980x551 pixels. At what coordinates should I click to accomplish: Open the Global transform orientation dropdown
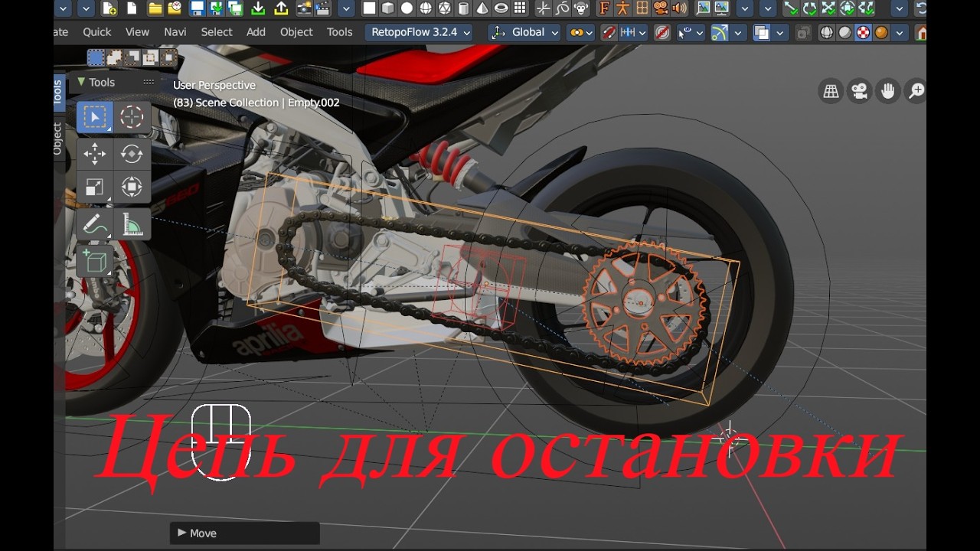[525, 32]
